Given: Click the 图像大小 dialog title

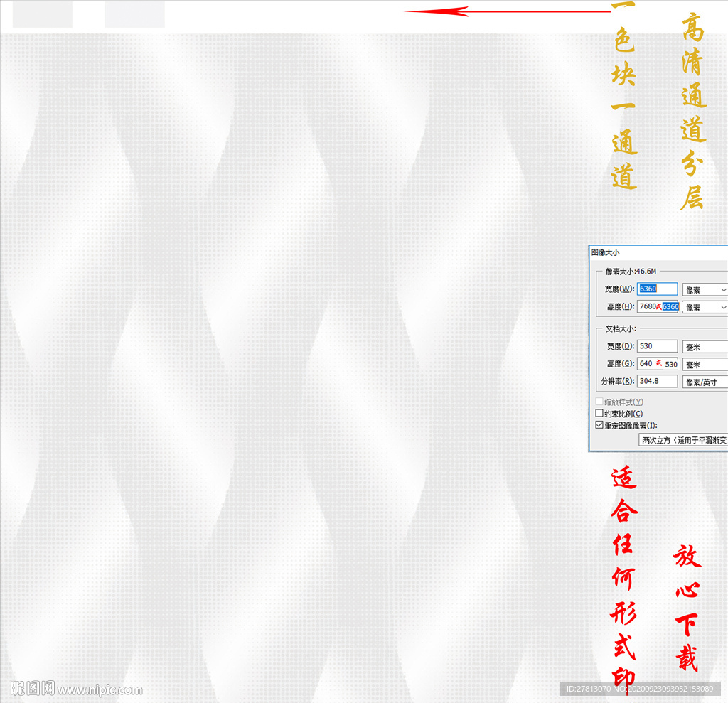Looking at the screenshot, I should [606, 252].
